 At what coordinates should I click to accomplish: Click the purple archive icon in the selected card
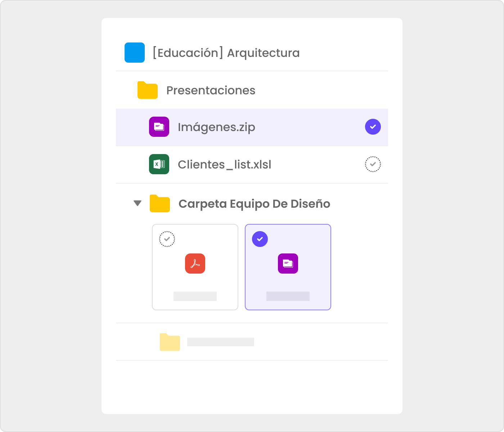click(288, 264)
